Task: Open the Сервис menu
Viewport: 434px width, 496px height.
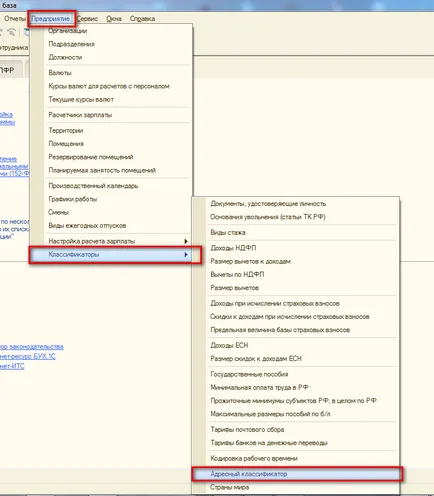Action: [x=88, y=19]
